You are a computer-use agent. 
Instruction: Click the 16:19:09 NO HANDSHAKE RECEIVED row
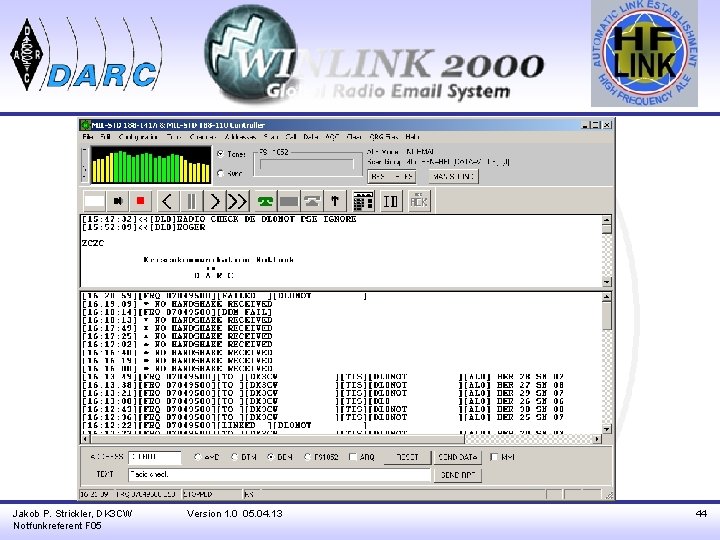(177, 304)
